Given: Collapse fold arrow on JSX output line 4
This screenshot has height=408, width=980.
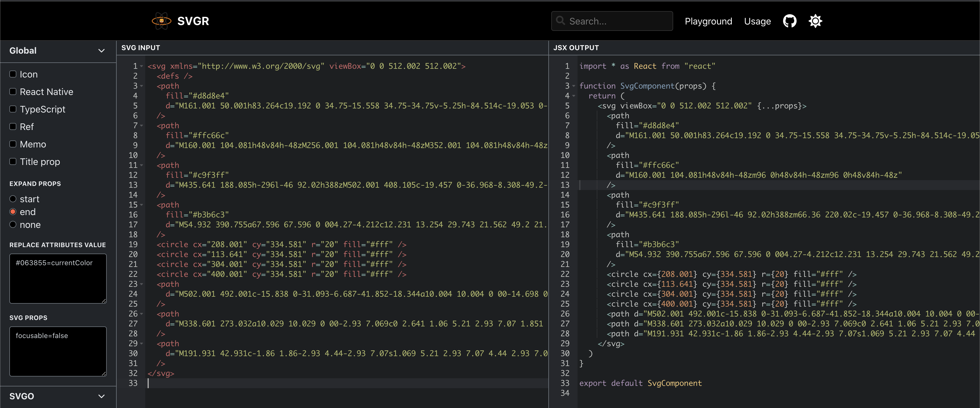Looking at the screenshot, I should [574, 96].
